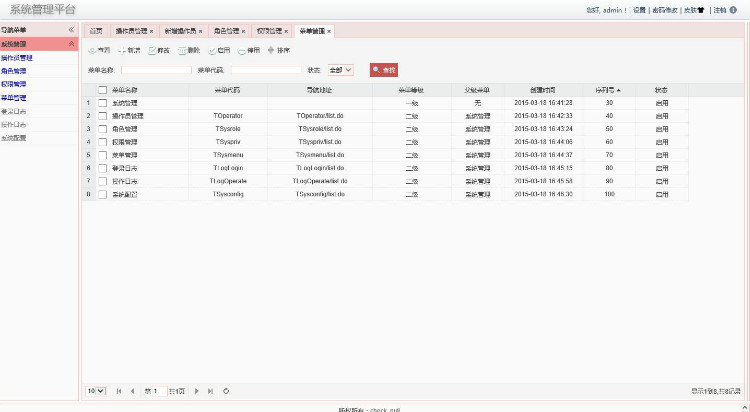Image resolution: width=750 pixels, height=412 pixels.
Task: Close the 权限管理 tab
Action: [286, 32]
